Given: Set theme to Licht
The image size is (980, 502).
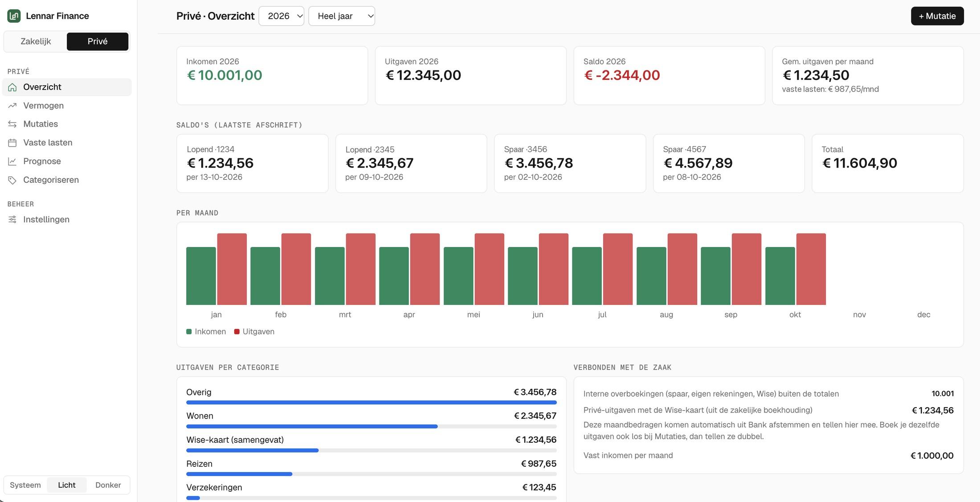Looking at the screenshot, I should pos(67,485).
